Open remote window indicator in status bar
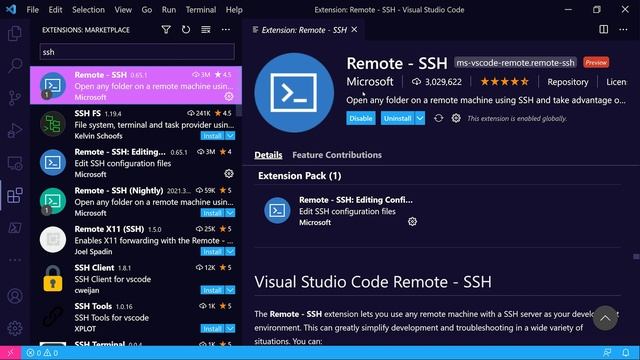Screen dimensions: 640x360 point(10,353)
